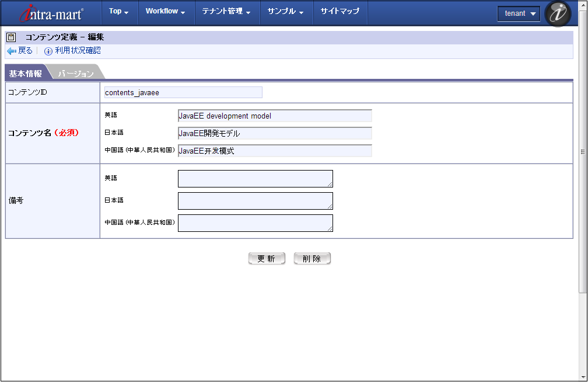This screenshot has width=588, height=382.
Task: Go to サイトマップ
Action: 340,12
